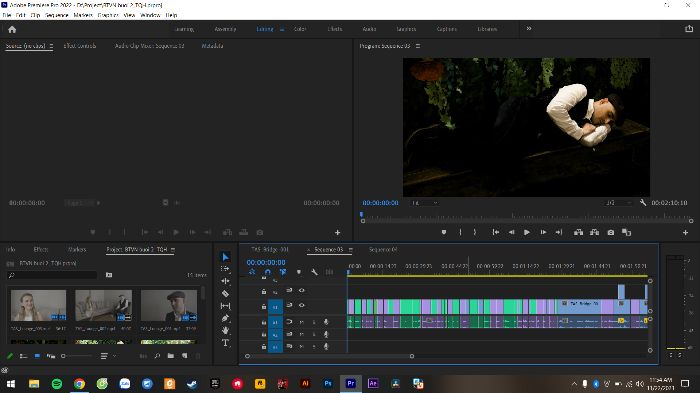Select the Razor tool
Viewport: 700px width, 393px height.
[225, 293]
